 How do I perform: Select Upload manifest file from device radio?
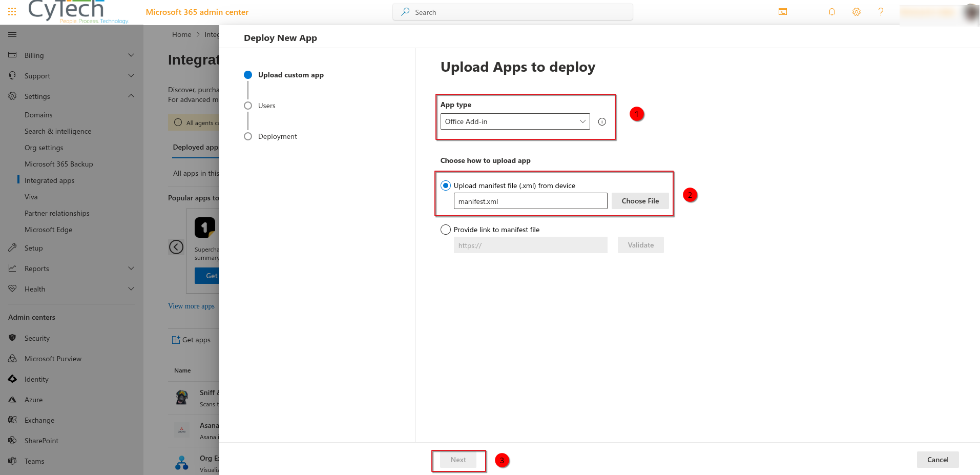(446, 185)
